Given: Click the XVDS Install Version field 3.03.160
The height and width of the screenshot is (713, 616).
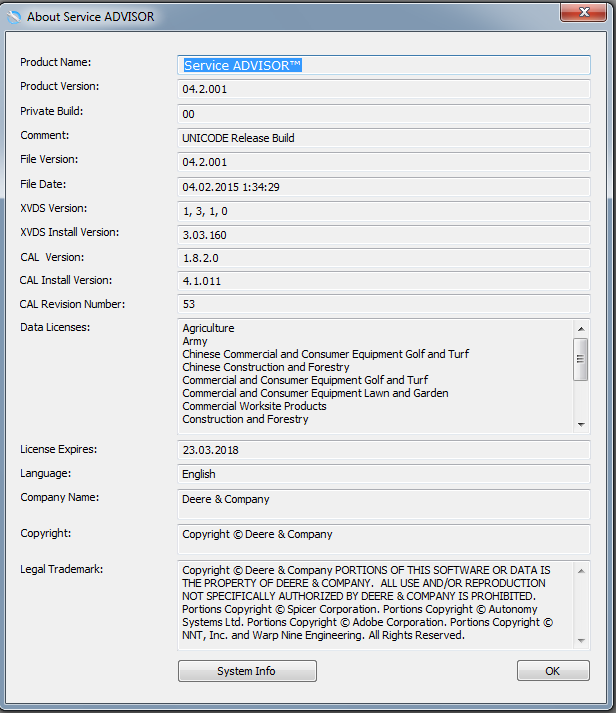Looking at the screenshot, I should (384, 235).
